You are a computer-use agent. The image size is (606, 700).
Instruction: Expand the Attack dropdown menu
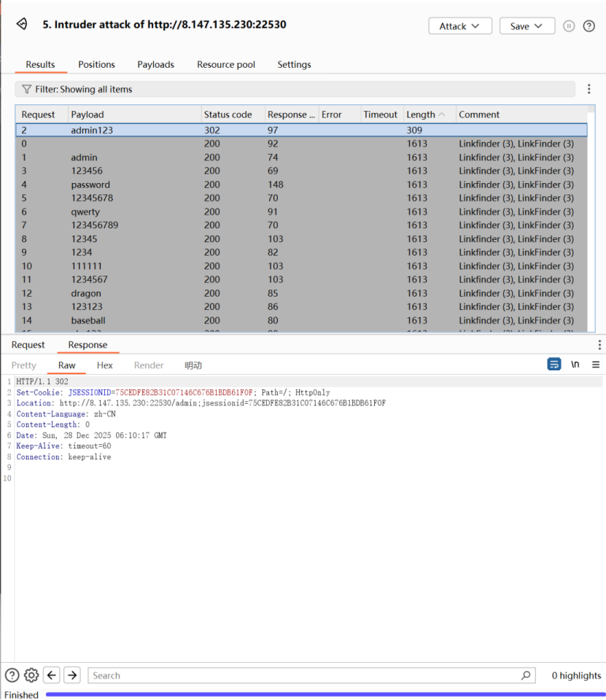(459, 26)
